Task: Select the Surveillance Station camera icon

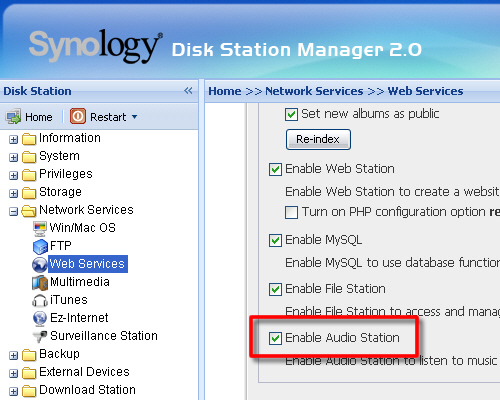Action: pyautogui.click(x=40, y=336)
